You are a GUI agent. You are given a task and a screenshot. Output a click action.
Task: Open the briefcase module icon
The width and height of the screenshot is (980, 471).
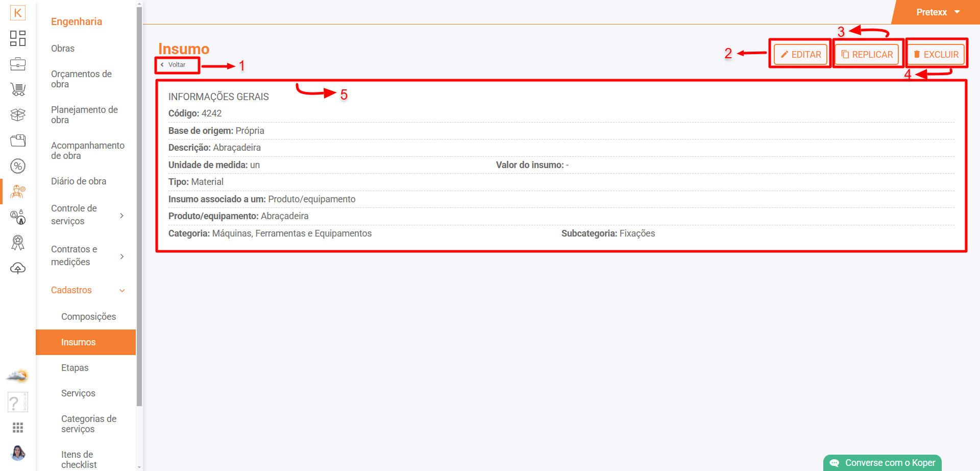pyautogui.click(x=18, y=64)
